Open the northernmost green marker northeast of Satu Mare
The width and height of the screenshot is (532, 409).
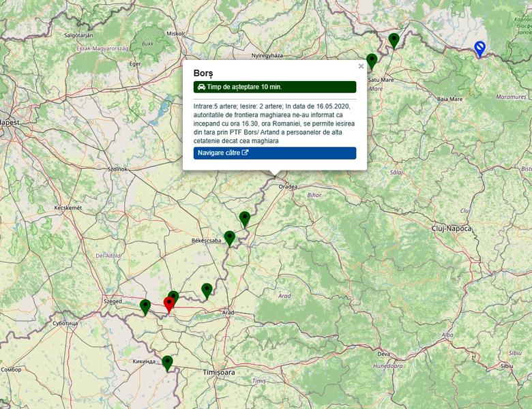(x=394, y=40)
